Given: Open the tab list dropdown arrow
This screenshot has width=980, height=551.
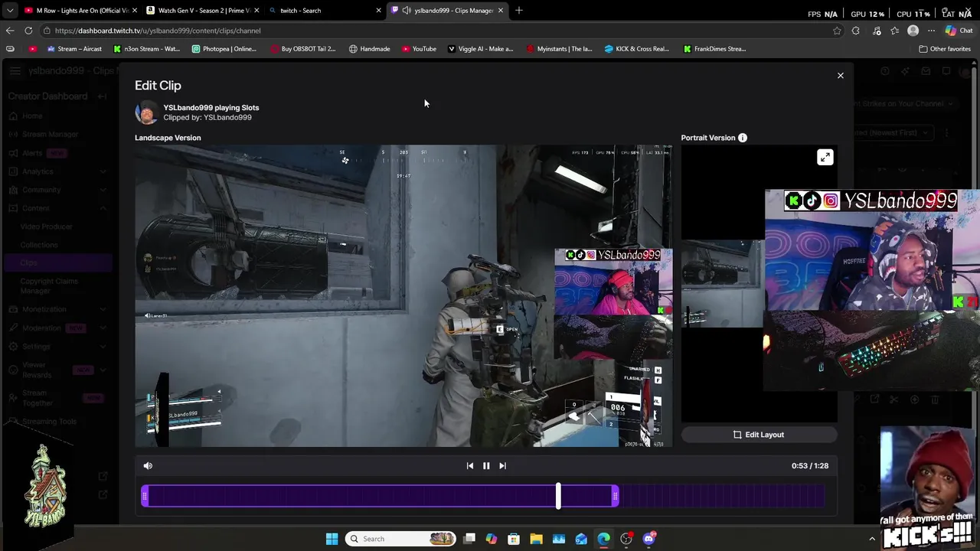Looking at the screenshot, I should [x=10, y=11].
